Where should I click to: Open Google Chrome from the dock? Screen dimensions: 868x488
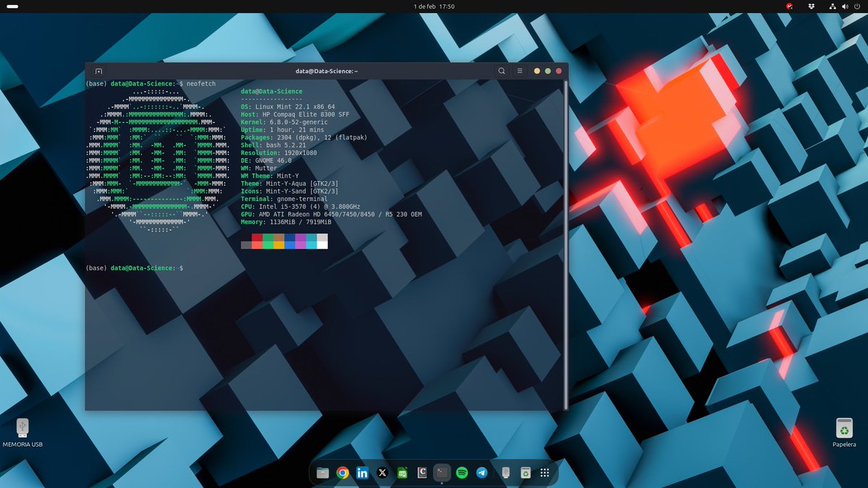342,473
